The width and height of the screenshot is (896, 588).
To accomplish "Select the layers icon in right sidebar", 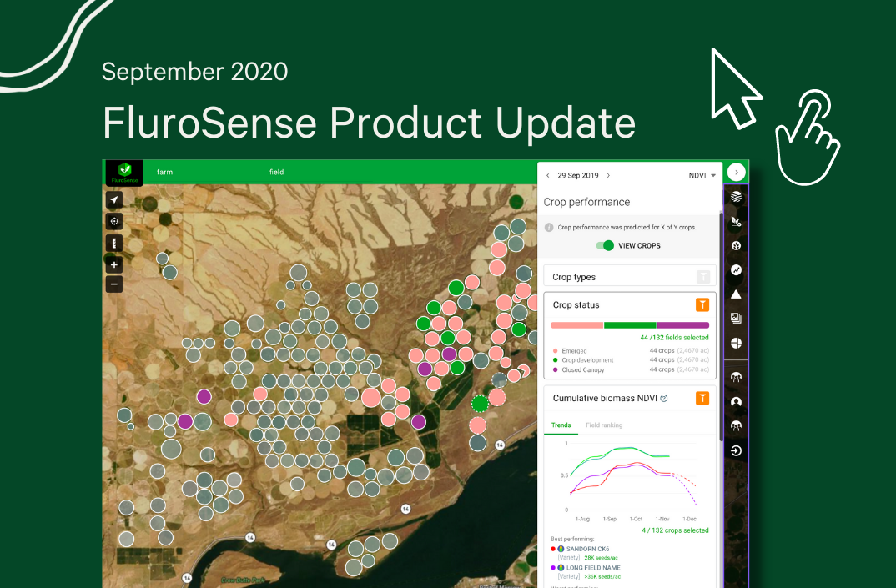I will pos(735,197).
